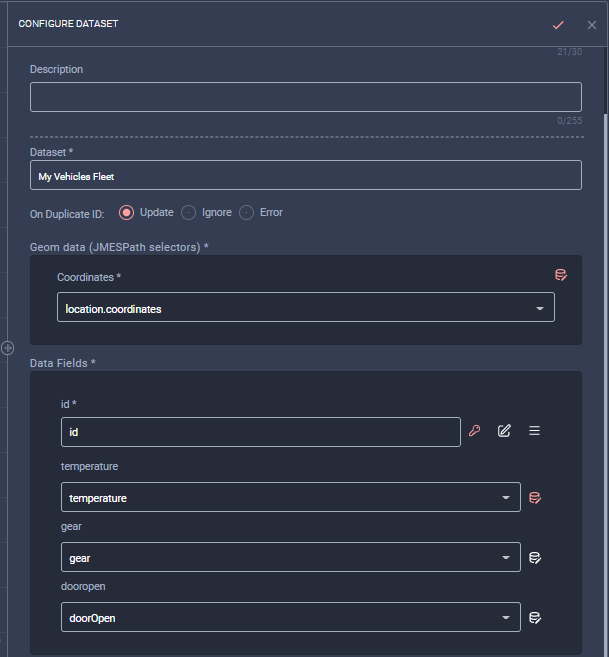
Task: Click into the Description input field
Action: pyautogui.click(x=306, y=97)
